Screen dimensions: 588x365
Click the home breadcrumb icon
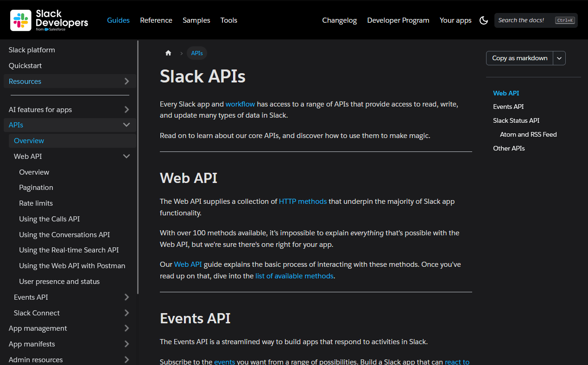point(168,53)
